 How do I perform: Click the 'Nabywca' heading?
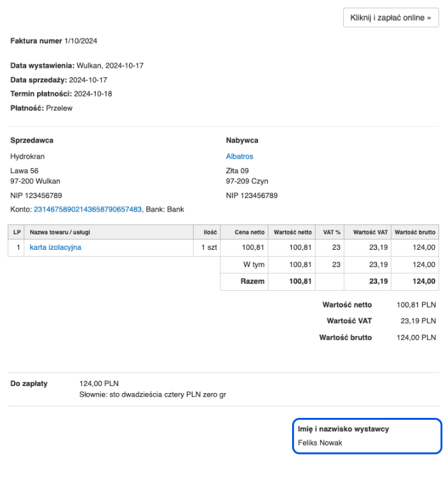coord(242,140)
